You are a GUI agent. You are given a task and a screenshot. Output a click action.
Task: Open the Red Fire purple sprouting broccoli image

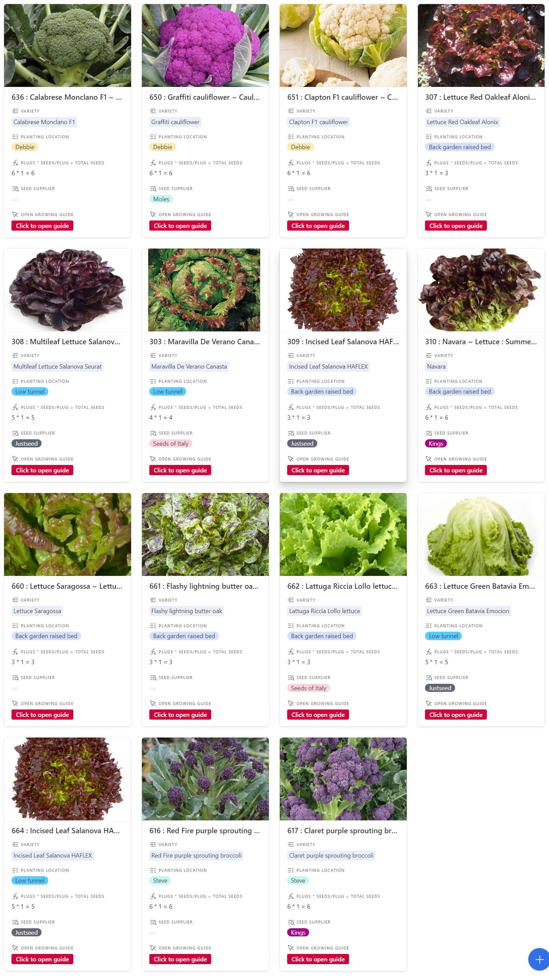point(205,778)
